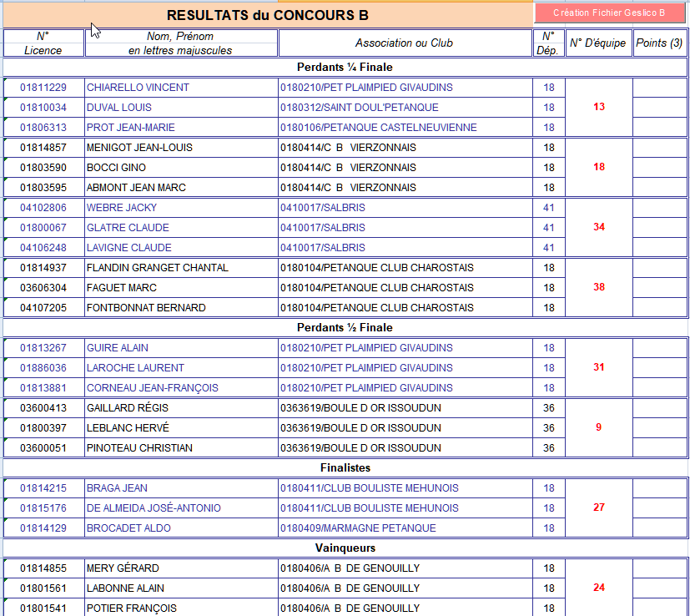Select team number 34 cell
The image size is (690, 616).
(x=598, y=227)
